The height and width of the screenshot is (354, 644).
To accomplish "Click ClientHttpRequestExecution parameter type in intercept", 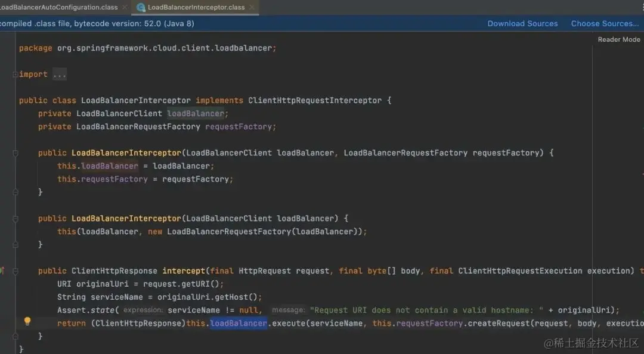I will (520, 271).
